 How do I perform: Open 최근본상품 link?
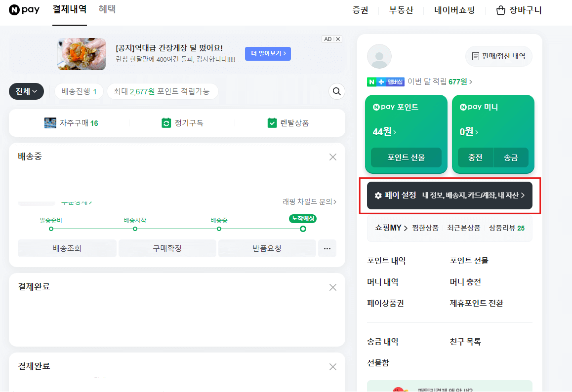point(464,228)
